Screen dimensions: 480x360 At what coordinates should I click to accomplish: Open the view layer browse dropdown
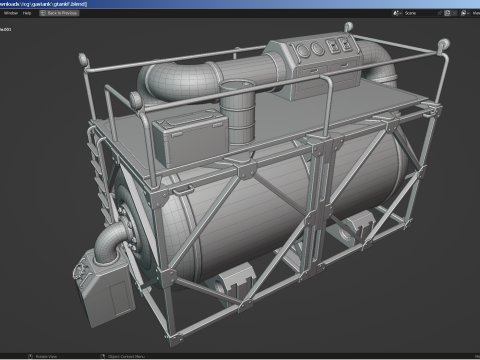465,13
